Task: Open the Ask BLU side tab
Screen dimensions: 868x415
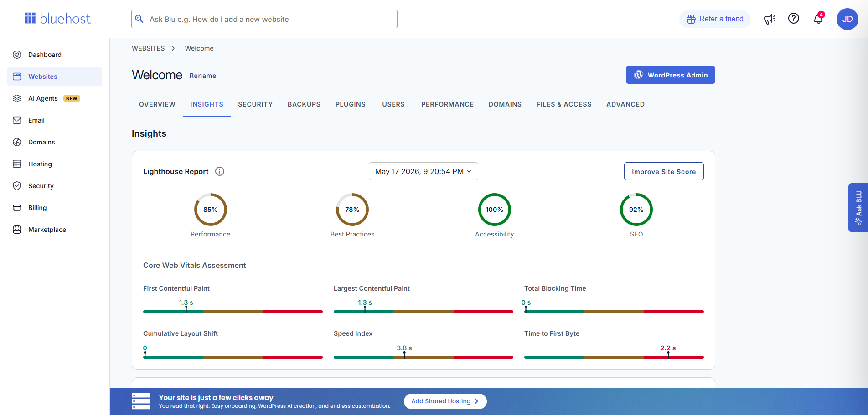Action: coord(858,208)
